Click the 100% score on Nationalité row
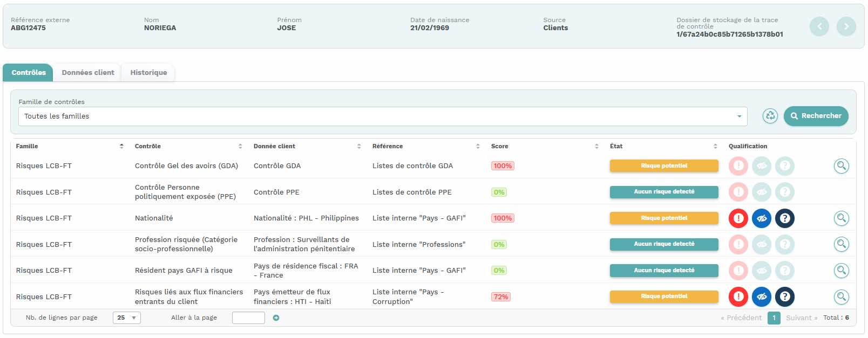This screenshot has height=338, width=868. 503,218
